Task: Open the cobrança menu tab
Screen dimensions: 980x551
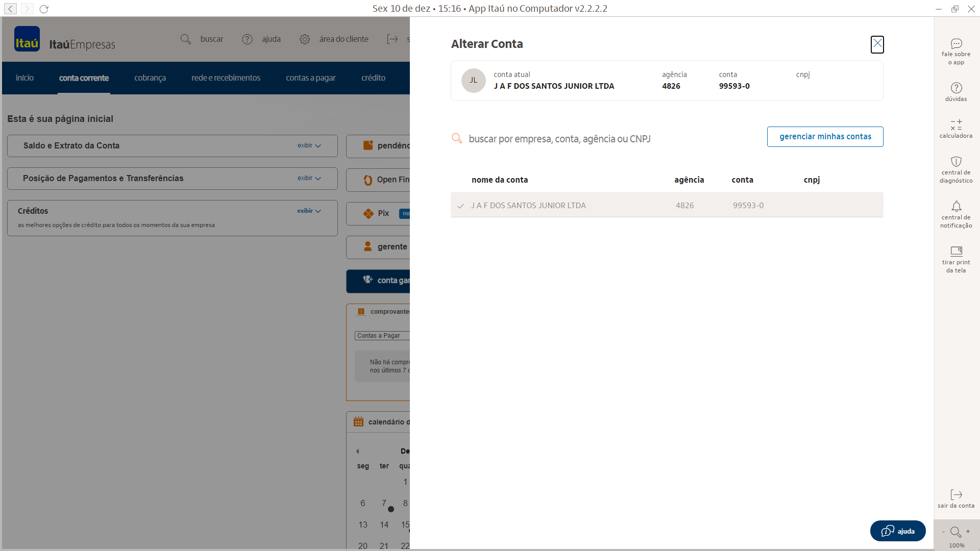Action: click(150, 78)
